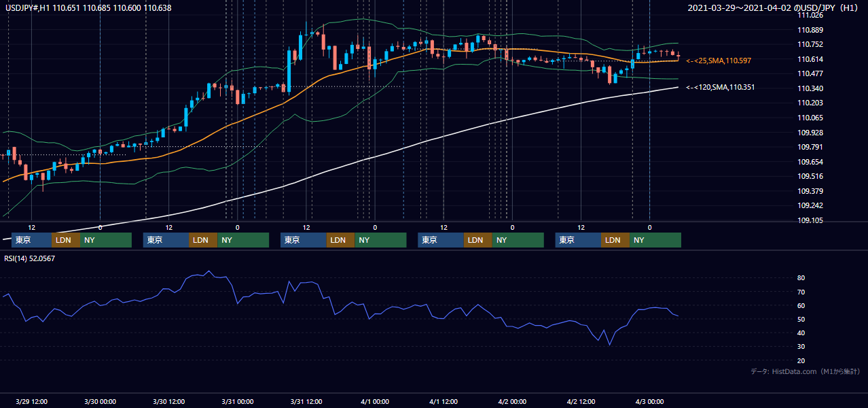
Task: Click RSI scale value 80
Action: pyautogui.click(x=801, y=278)
